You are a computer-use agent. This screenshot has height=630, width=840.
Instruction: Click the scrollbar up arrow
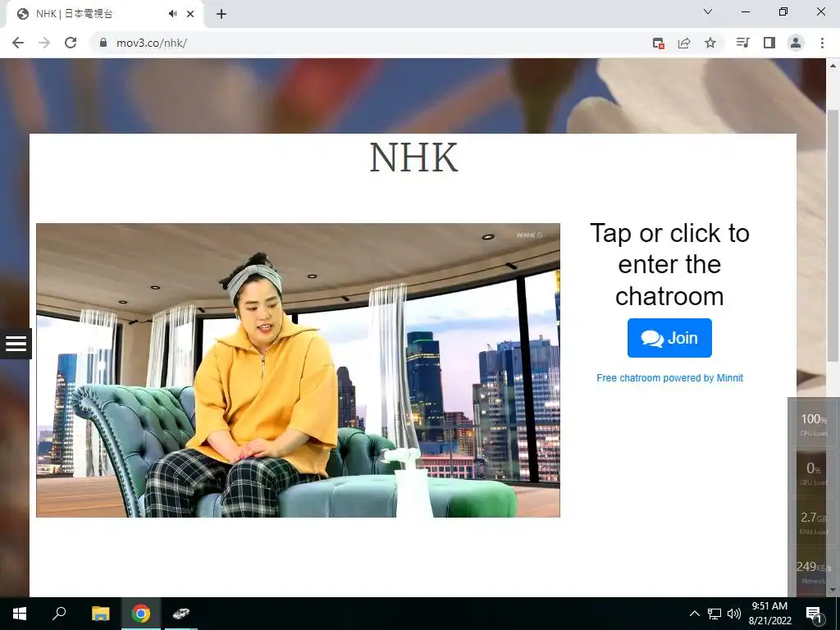(x=833, y=66)
